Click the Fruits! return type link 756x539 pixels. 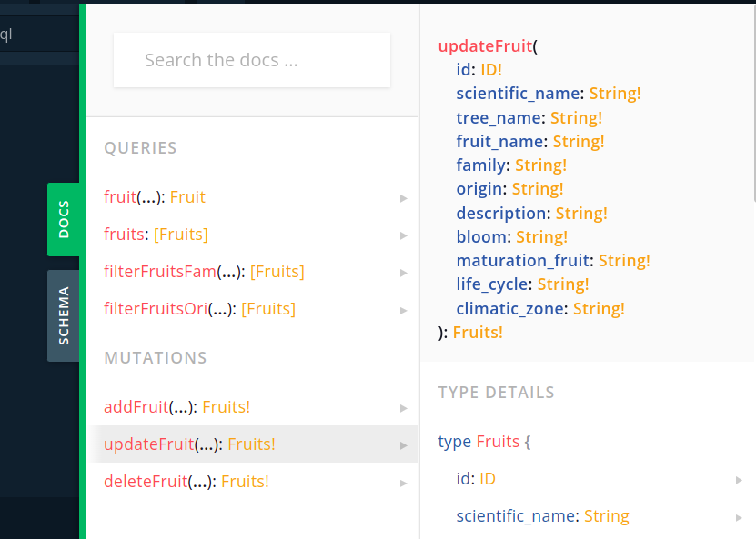pos(478,333)
